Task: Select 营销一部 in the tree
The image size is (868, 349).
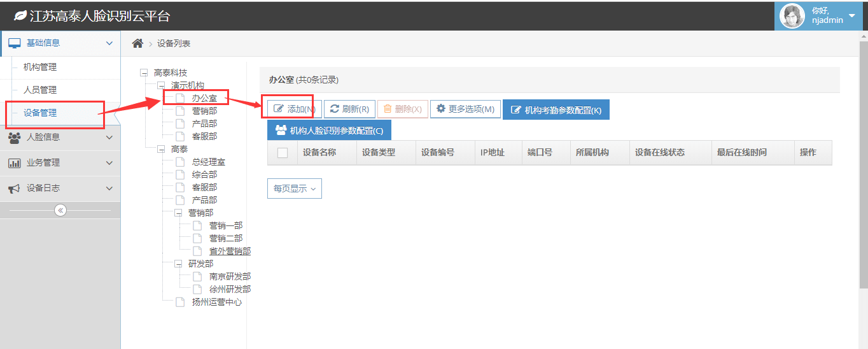Action: (226, 225)
